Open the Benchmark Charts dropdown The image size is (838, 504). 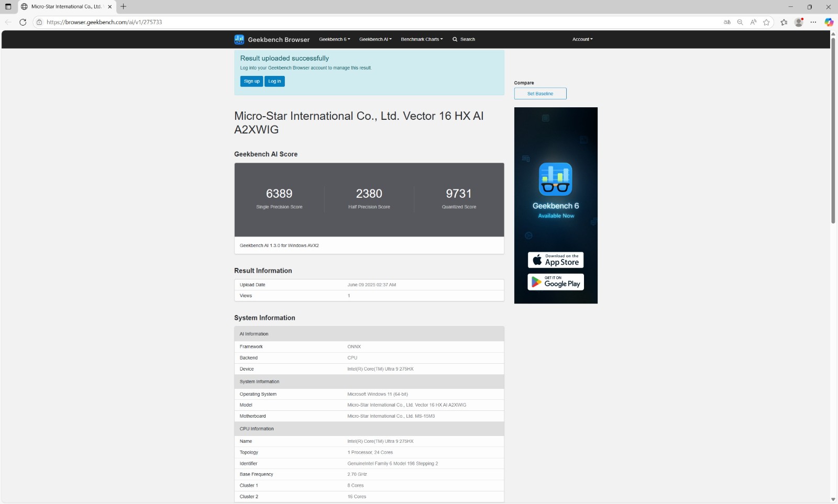tap(422, 39)
